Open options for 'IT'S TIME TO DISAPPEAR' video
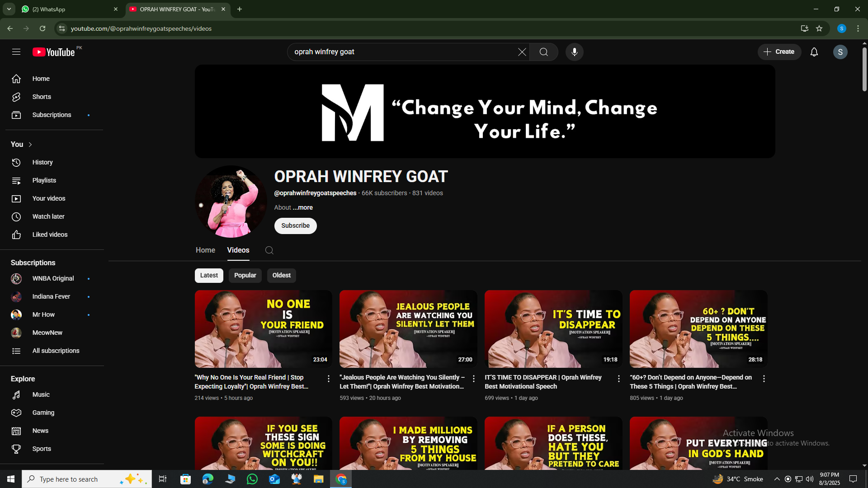This screenshot has width=868, height=488. (x=619, y=379)
